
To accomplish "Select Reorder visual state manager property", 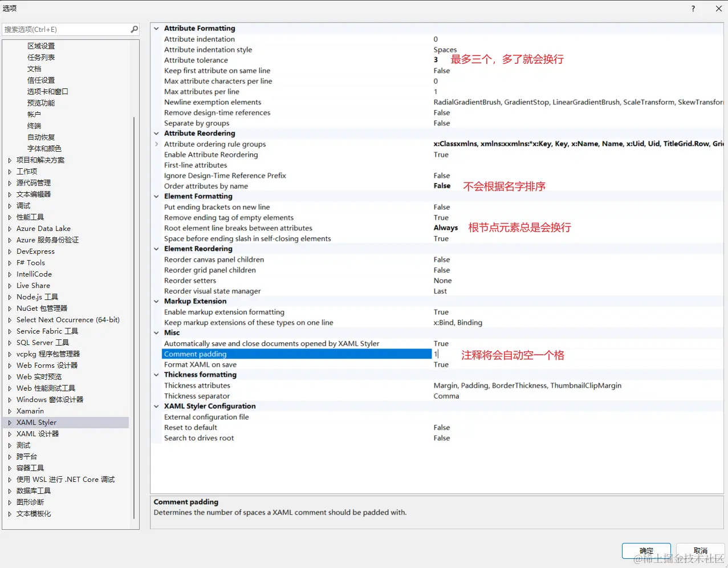I will coord(212,291).
